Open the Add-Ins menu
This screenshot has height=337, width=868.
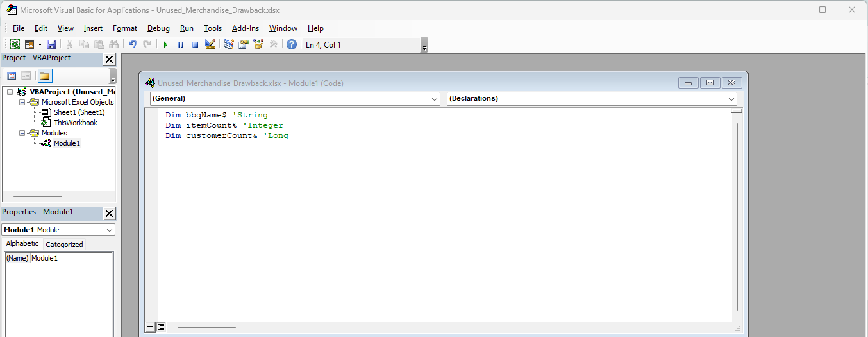point(246,28)
